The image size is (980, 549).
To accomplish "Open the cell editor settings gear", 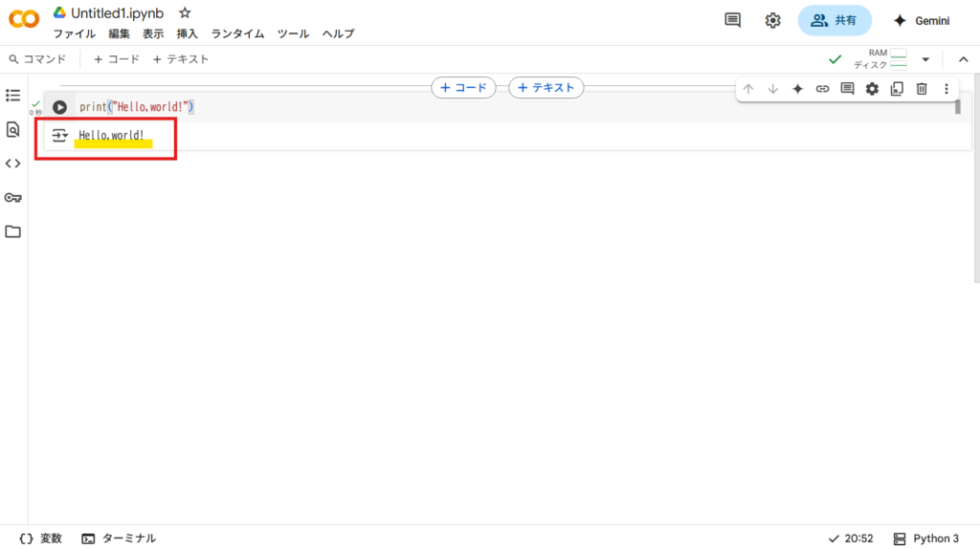I will [x=872, y=89].
